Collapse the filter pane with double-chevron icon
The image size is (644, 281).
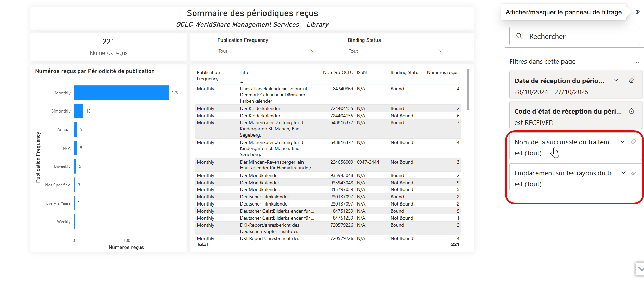[x=637, y=12]
